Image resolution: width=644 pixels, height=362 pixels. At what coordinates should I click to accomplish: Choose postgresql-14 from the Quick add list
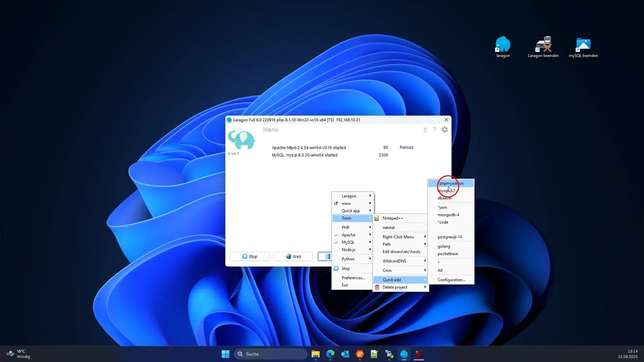[449, 237]
